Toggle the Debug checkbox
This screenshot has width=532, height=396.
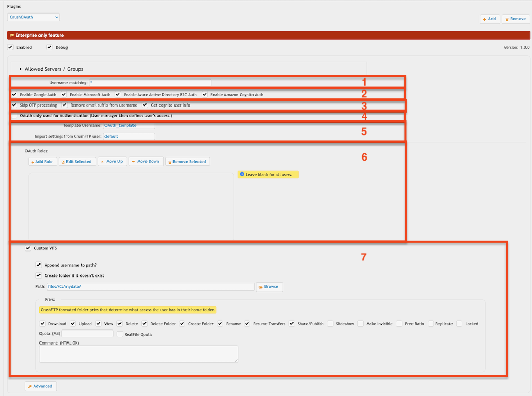point(49,47)
